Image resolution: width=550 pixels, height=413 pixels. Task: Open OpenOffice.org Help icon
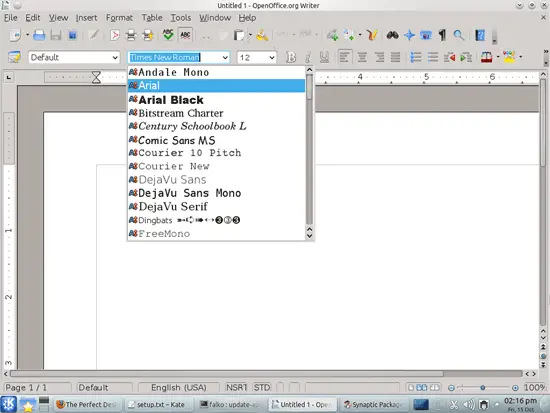pos(480,35)
